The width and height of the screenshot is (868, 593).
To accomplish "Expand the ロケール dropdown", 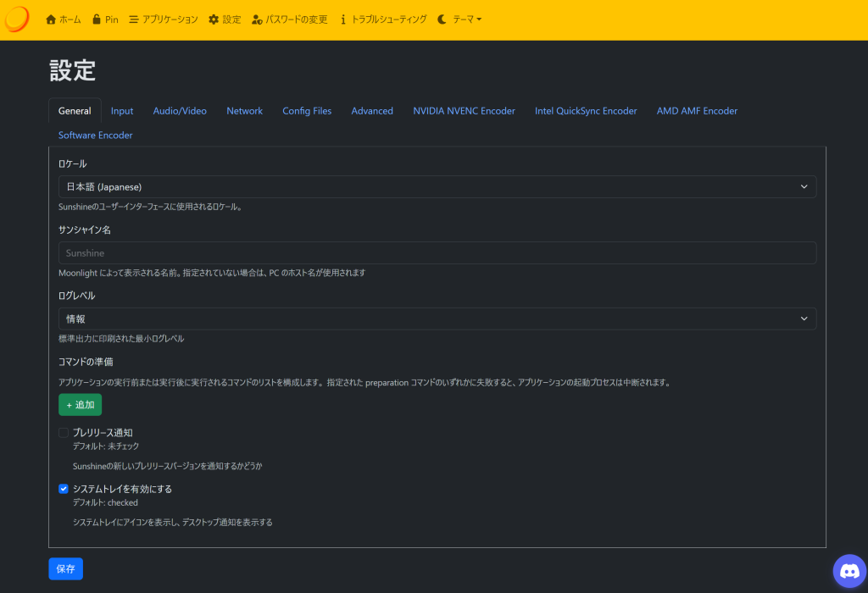I will click(x=437, y=186).
